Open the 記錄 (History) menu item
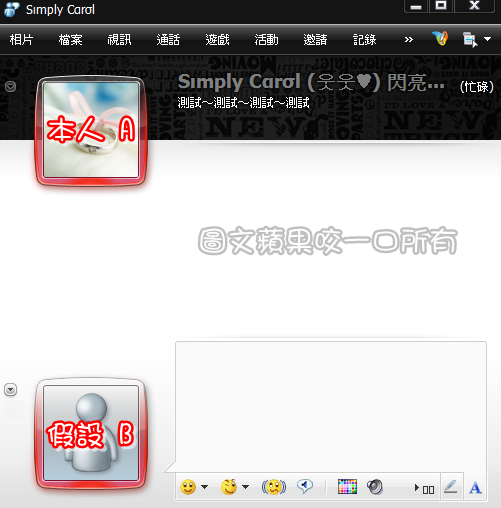The width and height of the screenshot is (501, 508). point(365,40)
